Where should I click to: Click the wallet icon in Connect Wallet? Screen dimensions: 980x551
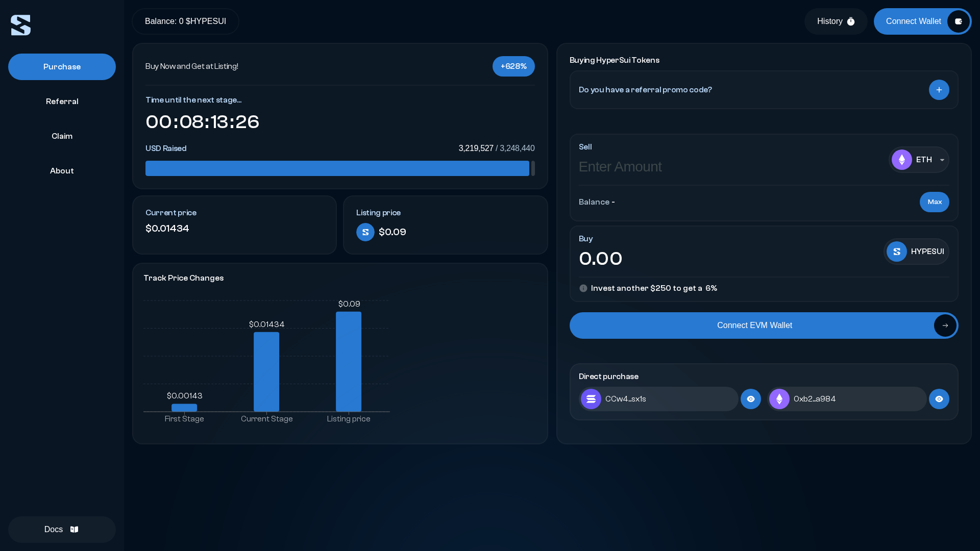(x=958, y=21)
